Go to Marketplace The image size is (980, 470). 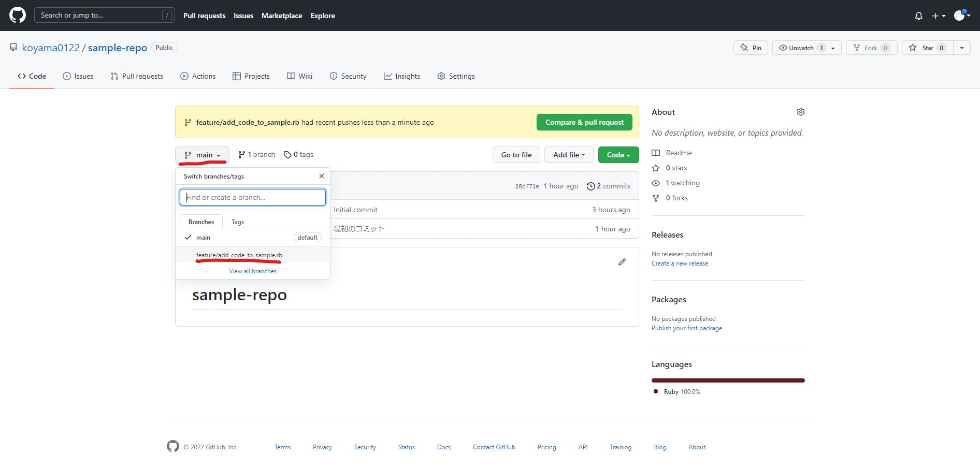point(282,16)
